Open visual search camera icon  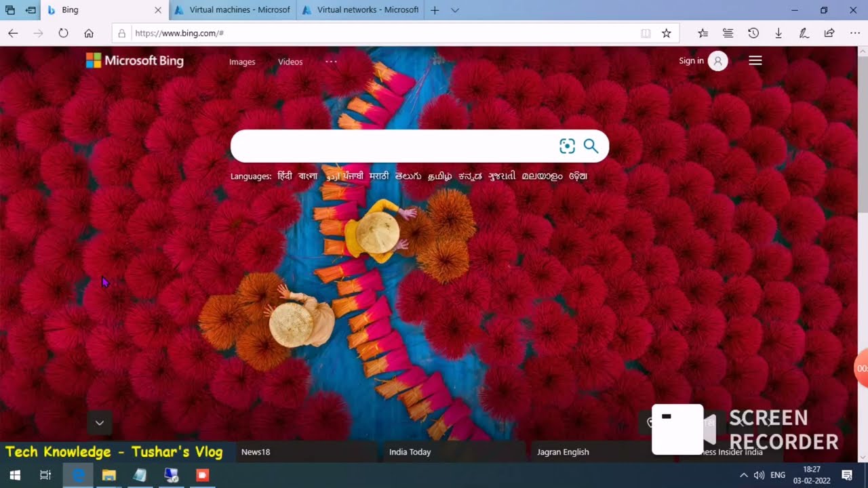click(567, 146)
